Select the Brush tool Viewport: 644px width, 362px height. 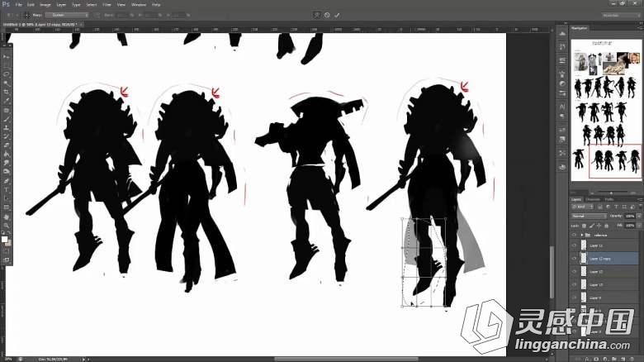pyautogui.click(x=6, y=119)
